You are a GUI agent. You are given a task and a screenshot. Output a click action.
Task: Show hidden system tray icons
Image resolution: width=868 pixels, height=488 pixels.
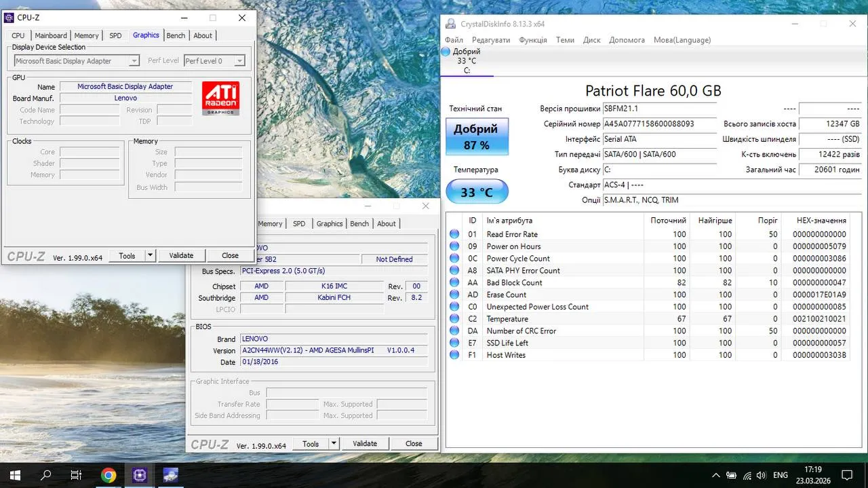(715, 475)
